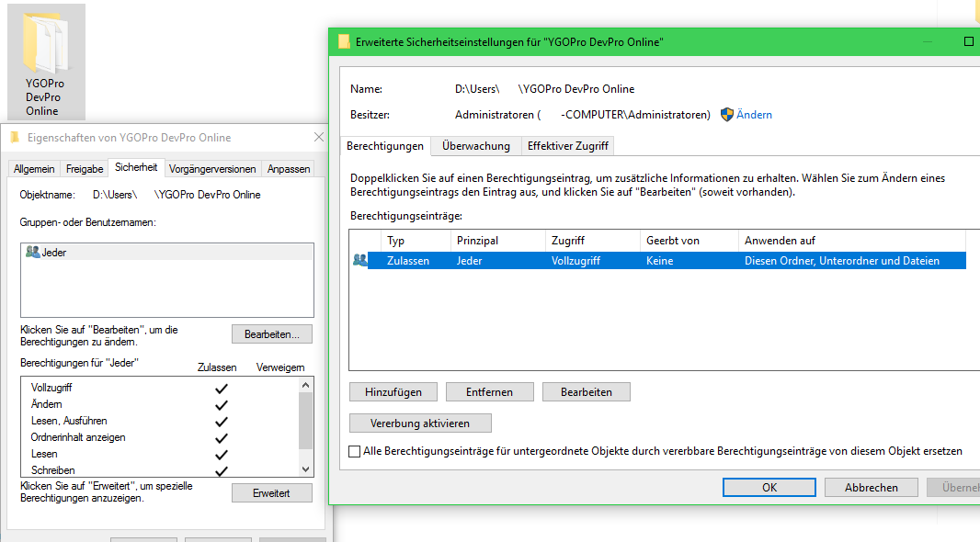Click the users icon next to Jeder in the group list
Image resolution: width=980 pixels, height=542 pixels.
[x=32, y=253]
